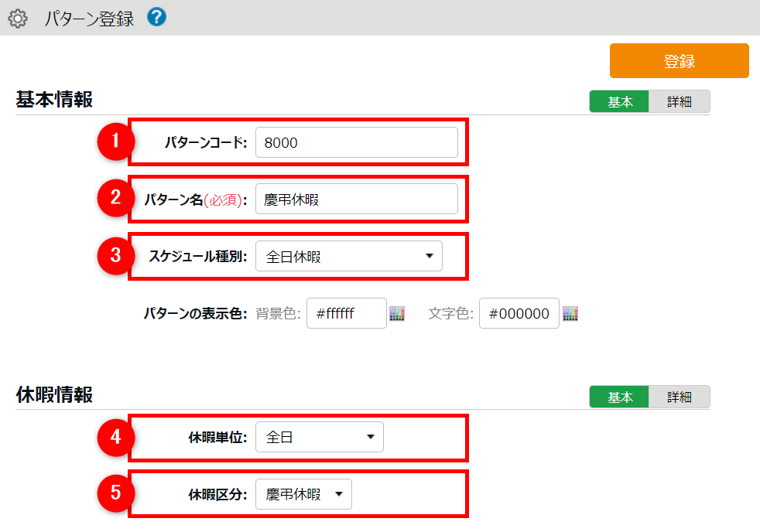Switch 休暇情報 section to 詳細 view
The width and height of the screenshot is (760, 532).
[x=679, y=397]
